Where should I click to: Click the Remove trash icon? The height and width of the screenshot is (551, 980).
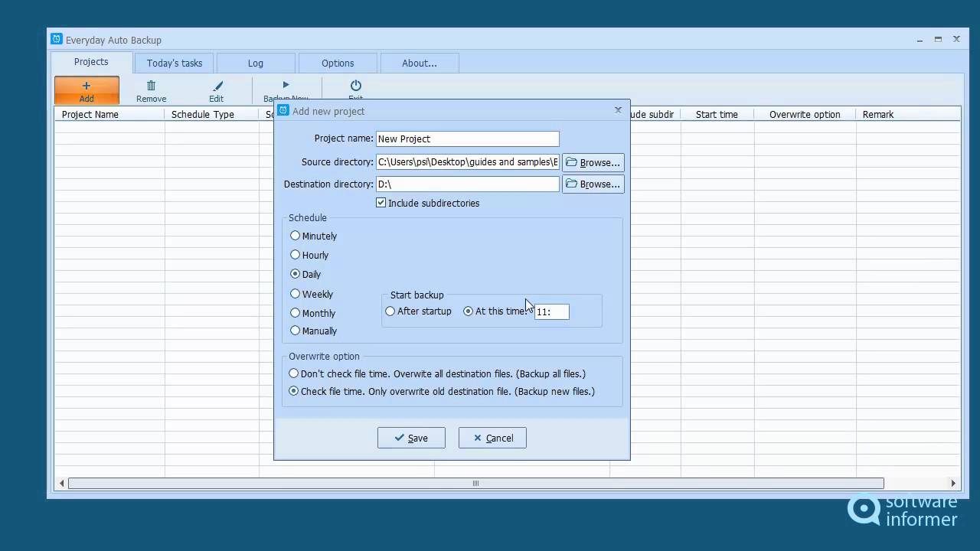point(152,86)
